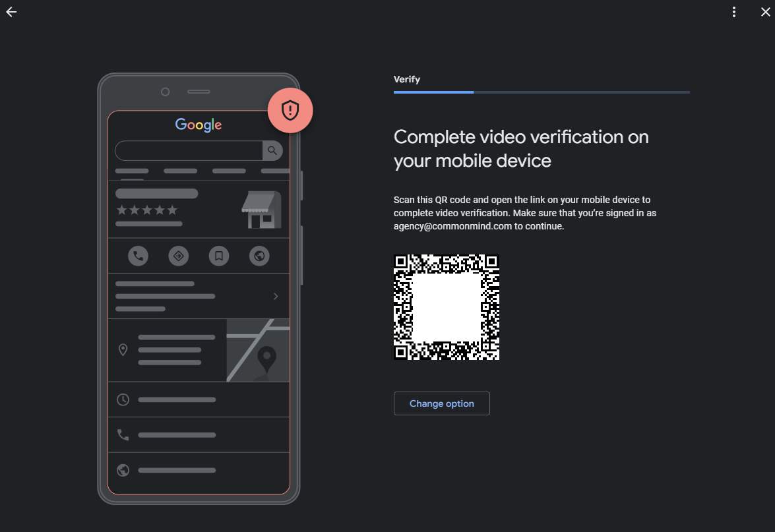Open the three-dot more options menu

[x=734, y=12]
